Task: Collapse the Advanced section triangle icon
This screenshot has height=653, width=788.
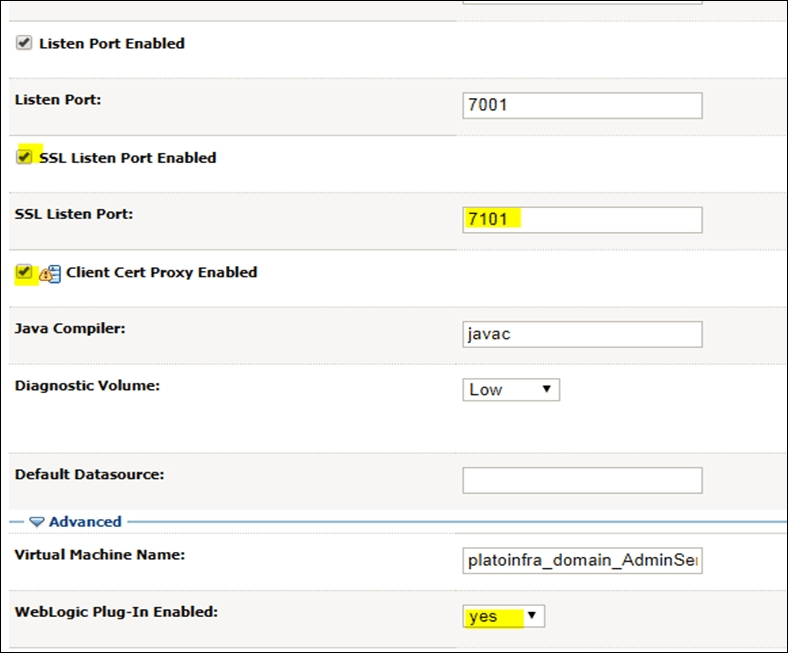Action: click(37, 522)
